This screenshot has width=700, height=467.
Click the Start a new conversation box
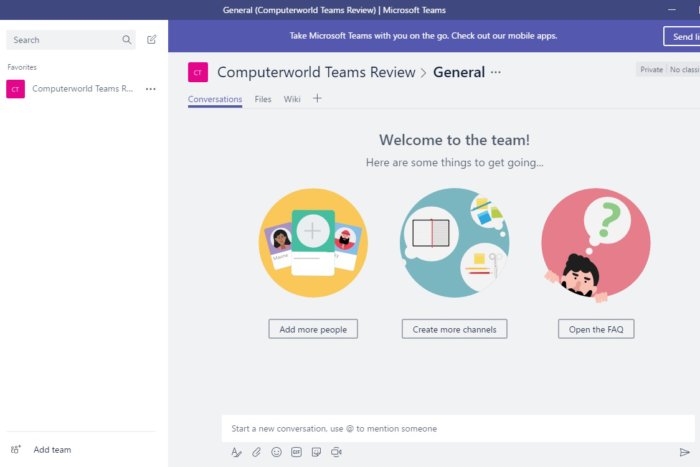coord(458,429)
